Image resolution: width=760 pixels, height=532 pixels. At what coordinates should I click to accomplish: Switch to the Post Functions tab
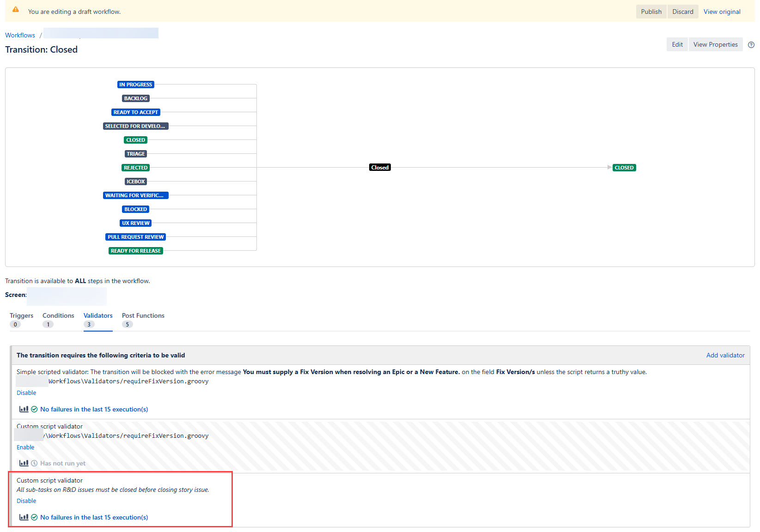[143, 315]
